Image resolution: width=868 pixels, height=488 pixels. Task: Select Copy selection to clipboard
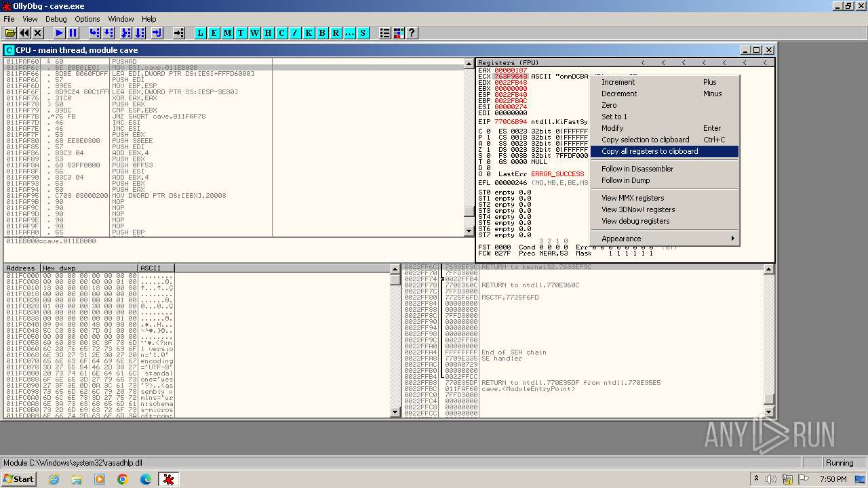point(665,140)
